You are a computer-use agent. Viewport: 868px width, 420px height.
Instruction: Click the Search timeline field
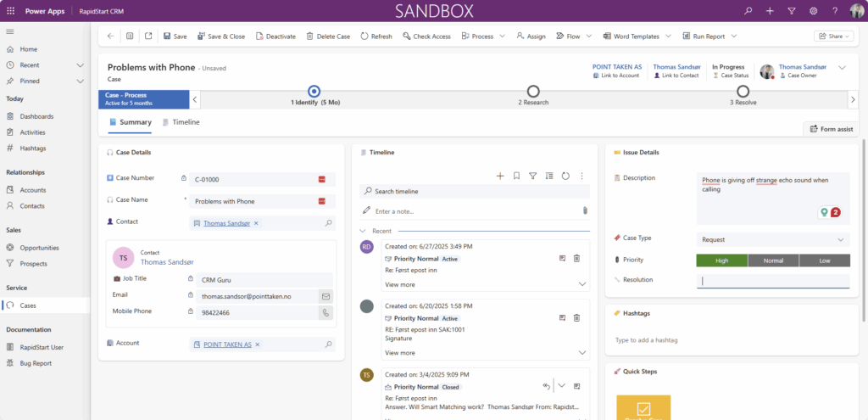click(475, 191)
